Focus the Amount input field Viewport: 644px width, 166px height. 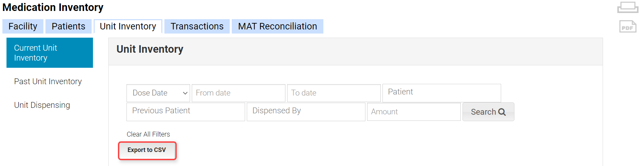414,112
